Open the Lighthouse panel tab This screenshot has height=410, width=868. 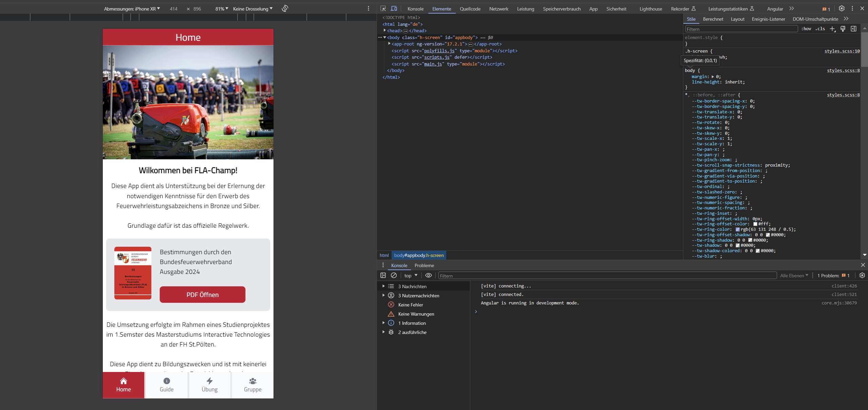(x=650, y=9)
